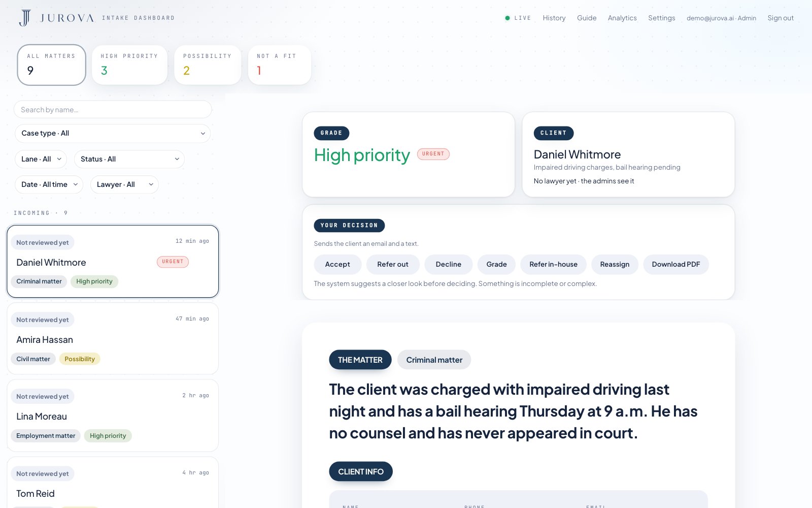Open Settings from top navigation
The image size is (812, 508).
[662, 18]
